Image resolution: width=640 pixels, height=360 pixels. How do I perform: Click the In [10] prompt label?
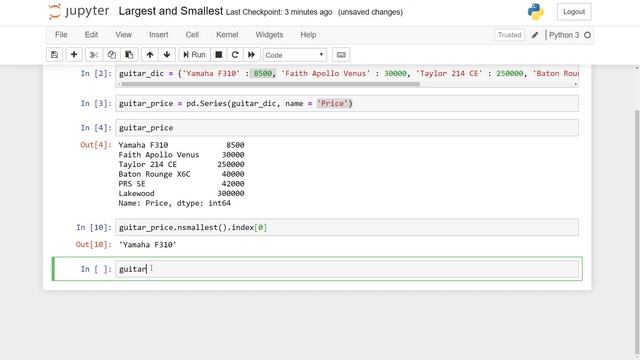(93, 227)
